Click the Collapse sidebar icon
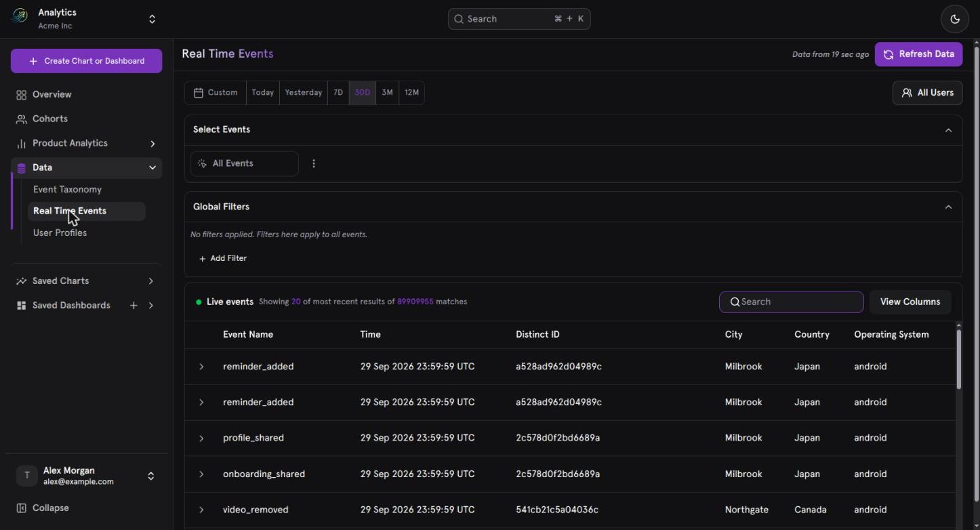 click(22, 508)
